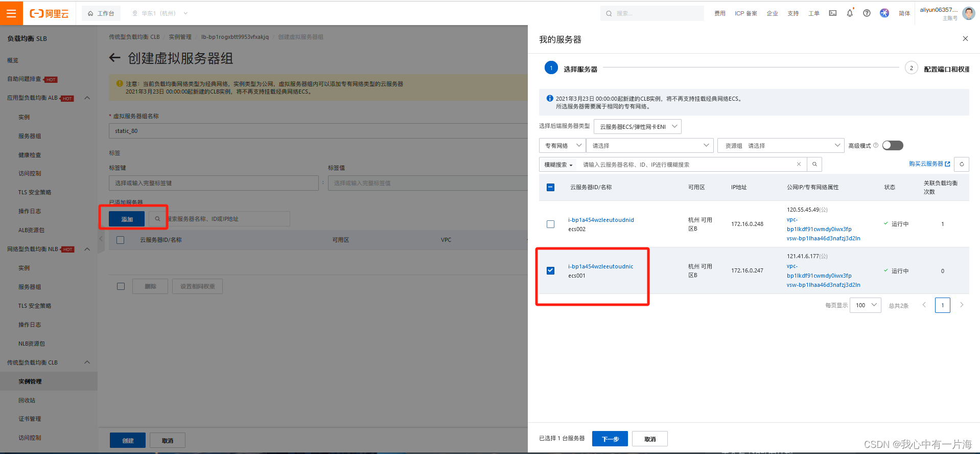This screenshot has height=454, width=980.
Task: Open the VPC selection dropdown
Action: tap(650, 146)
